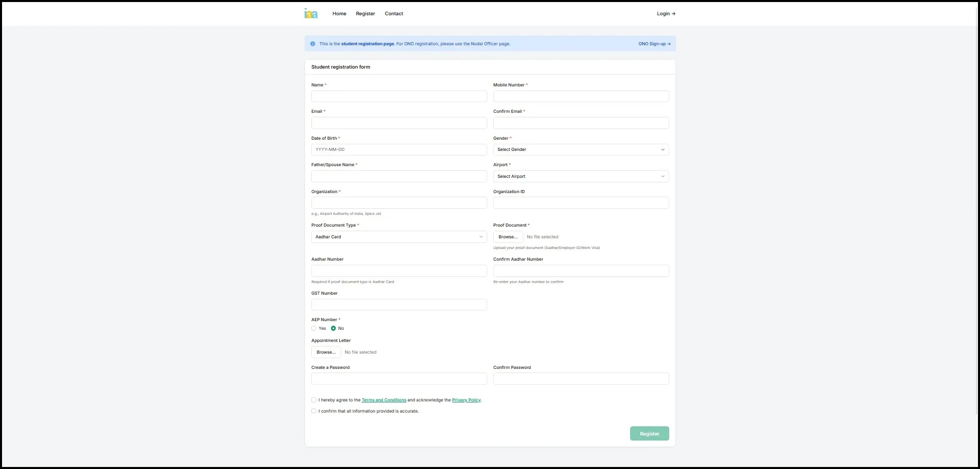Open the Contact page link

(394, 14)
